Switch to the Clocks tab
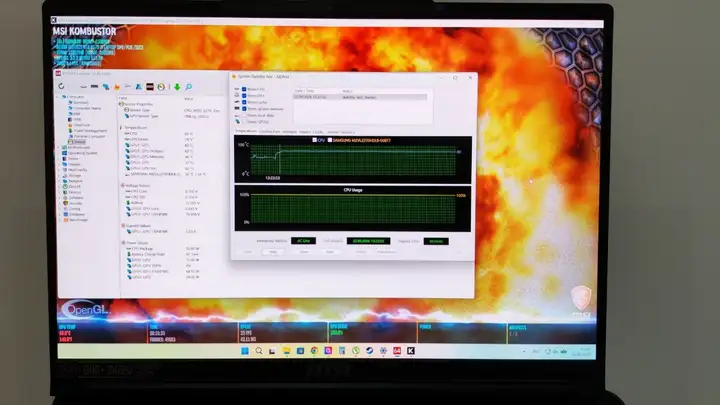The height and width of the screenshot is (405, 720). coord(318,132)
